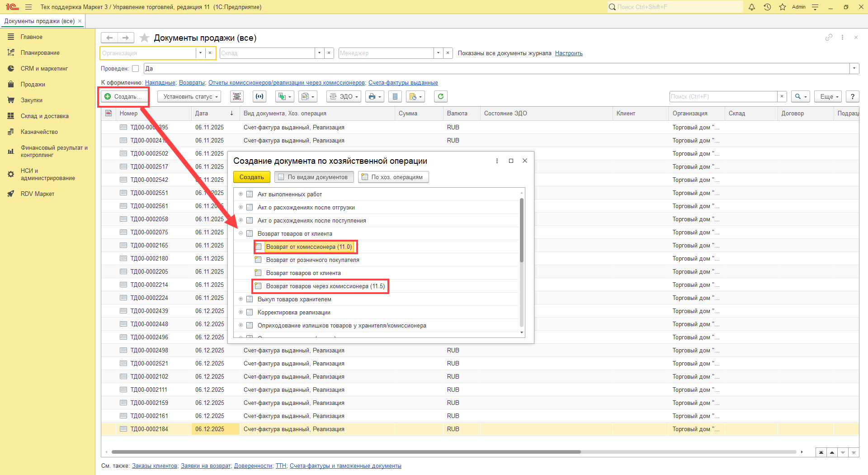Switch to По хоз. операциям view
The image size is (868, 475).
point(393,177)
